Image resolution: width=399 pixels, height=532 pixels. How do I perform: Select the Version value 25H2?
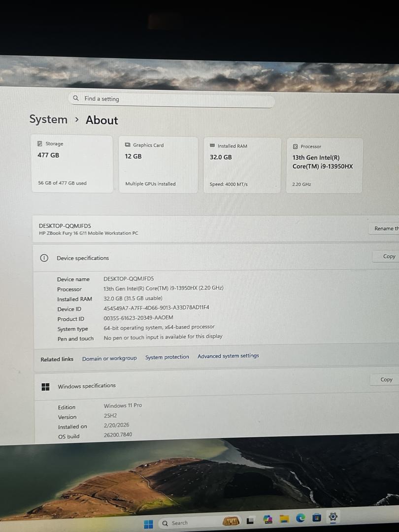coord(110,415)
